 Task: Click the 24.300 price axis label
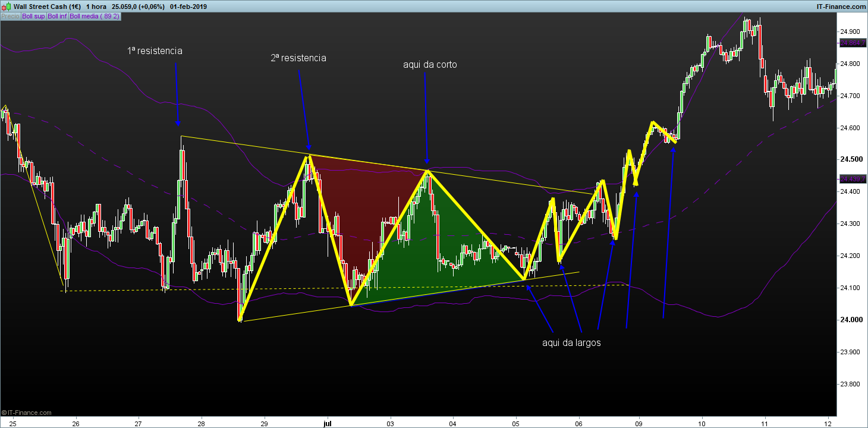(x=850, y=224)
